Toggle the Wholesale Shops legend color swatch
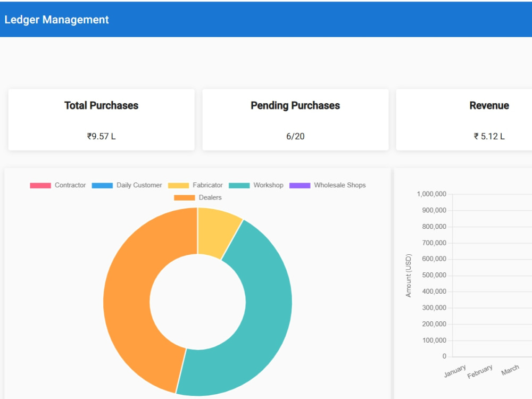The width and height of the screenshot is (532, 399). coord(300,185)
